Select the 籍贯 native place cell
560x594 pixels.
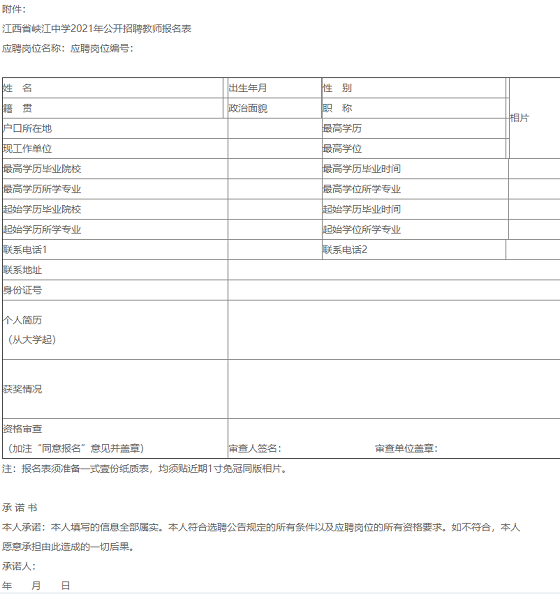click(113, 108)
